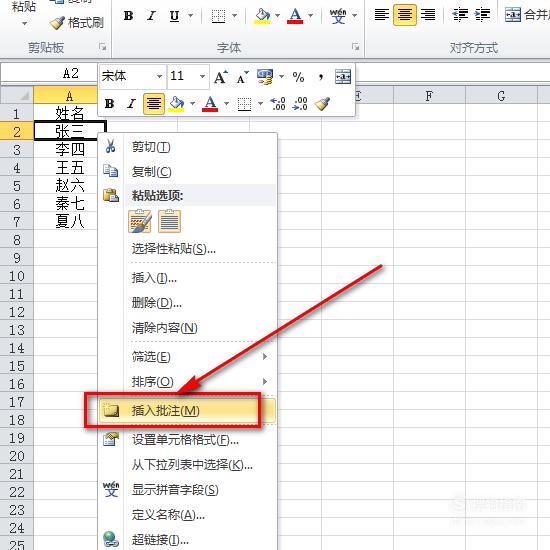Choose Clear Contents 清除内容(N)

point(188,328)
